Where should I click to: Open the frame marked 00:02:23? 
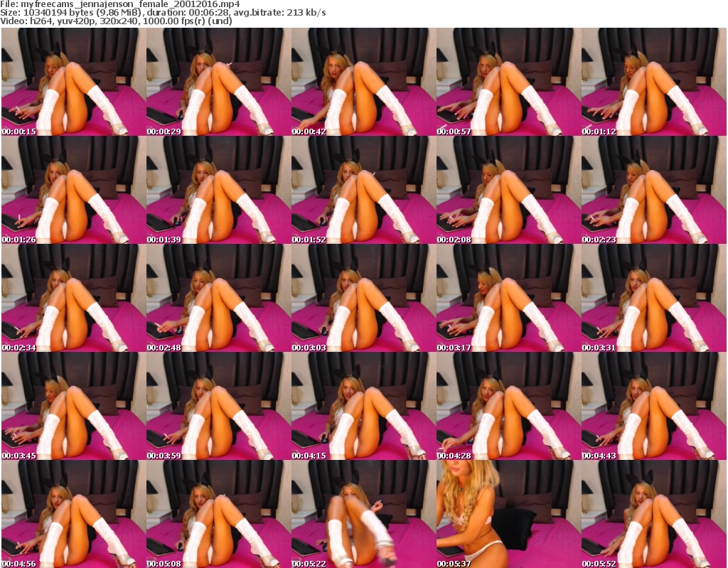653,190
